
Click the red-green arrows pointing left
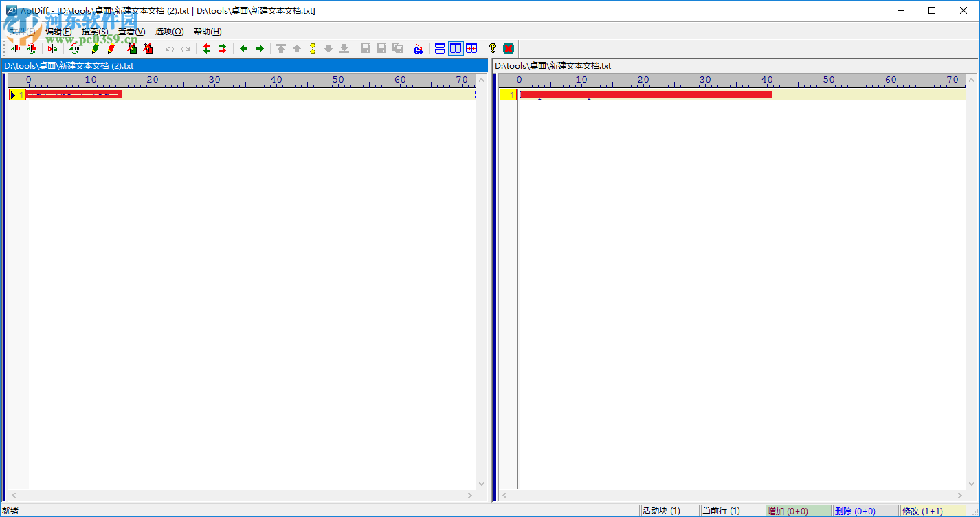tap(207, 48)
